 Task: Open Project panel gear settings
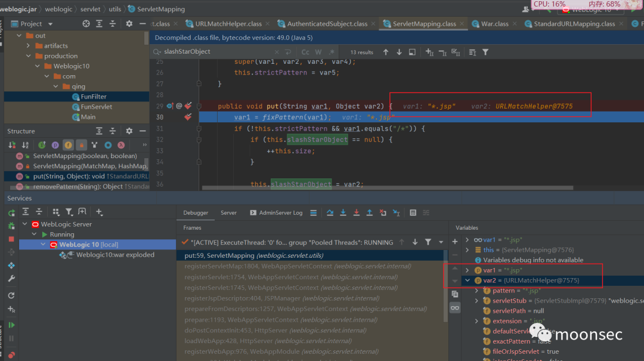129,24
